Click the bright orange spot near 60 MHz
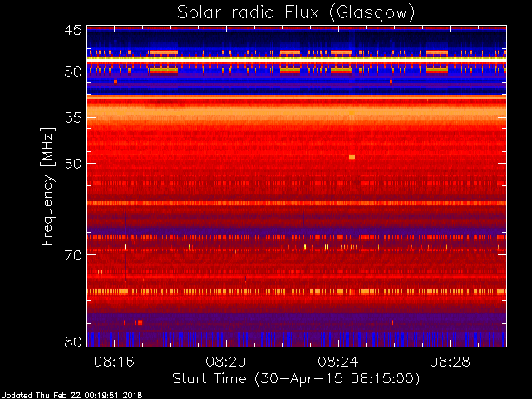 [352, 157]
